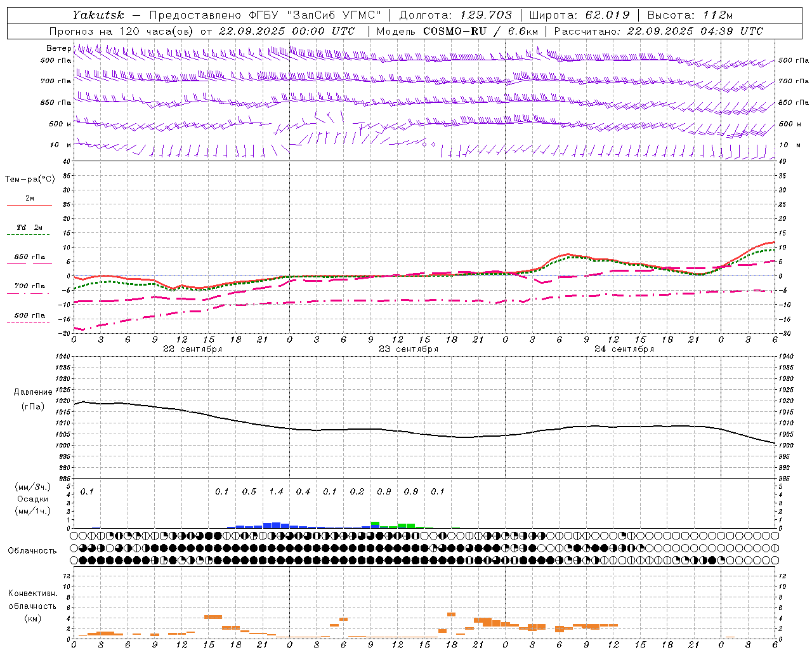Click the 'Ветер' wind panel label

point(58,48)
